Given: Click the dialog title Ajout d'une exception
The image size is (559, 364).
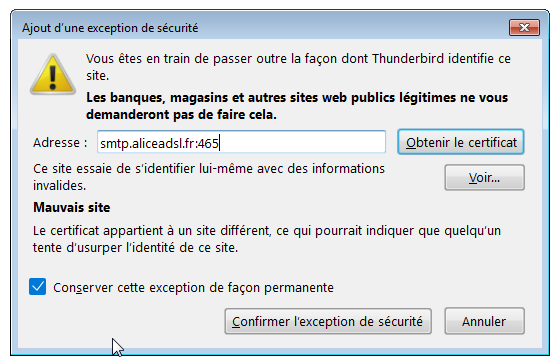Looking at the screenshot, I should 110,28.
